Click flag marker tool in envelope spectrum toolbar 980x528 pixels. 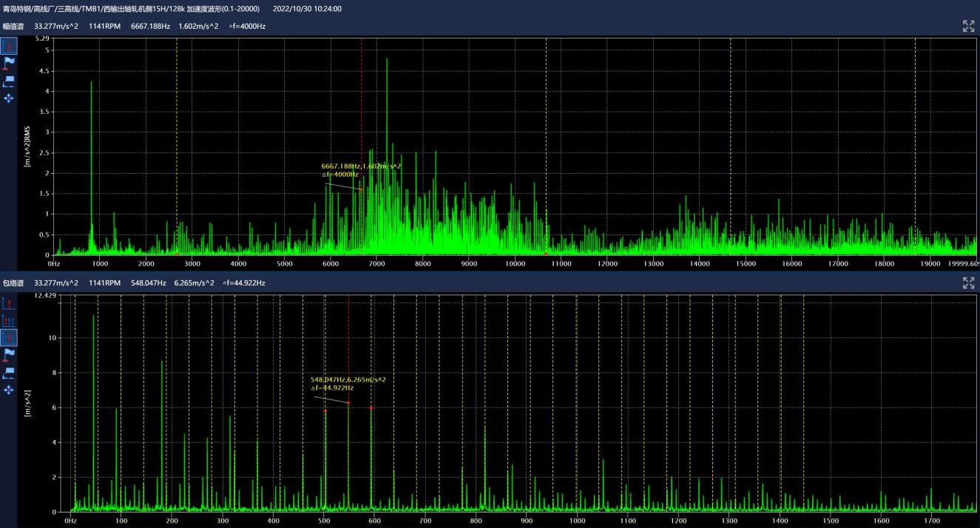coord(9,355)
